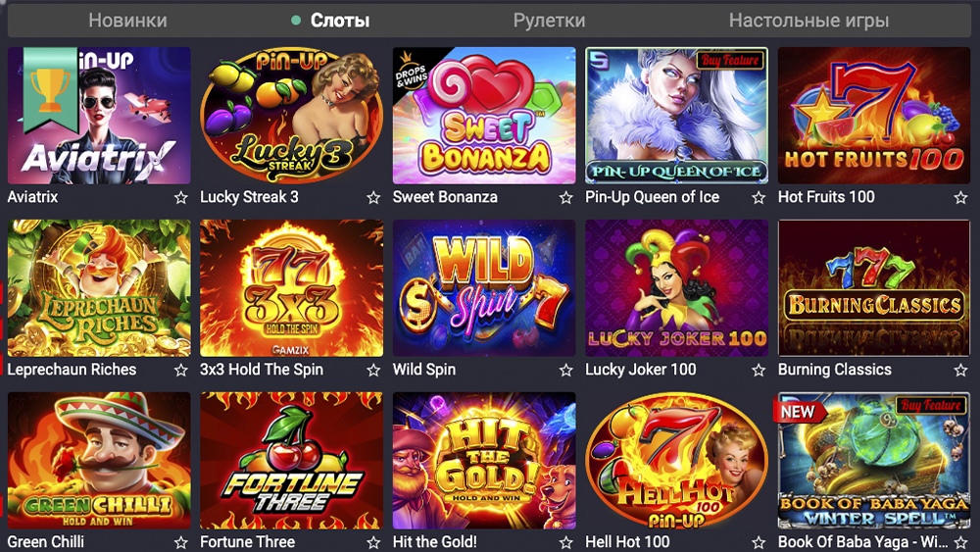The width and height of the screenshot is (980, 552).
Task: Click the Green Chilli game title
Action: click(46, 541)
